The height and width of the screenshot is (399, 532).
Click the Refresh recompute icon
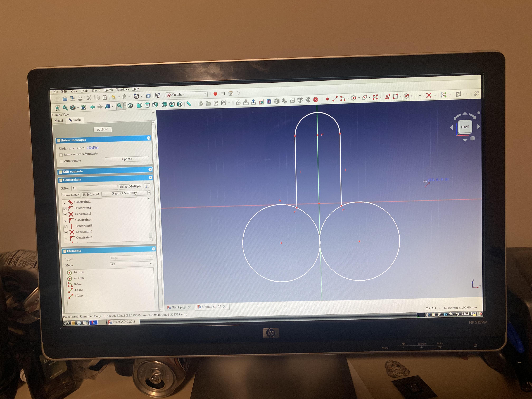click(x=148, y=96)
